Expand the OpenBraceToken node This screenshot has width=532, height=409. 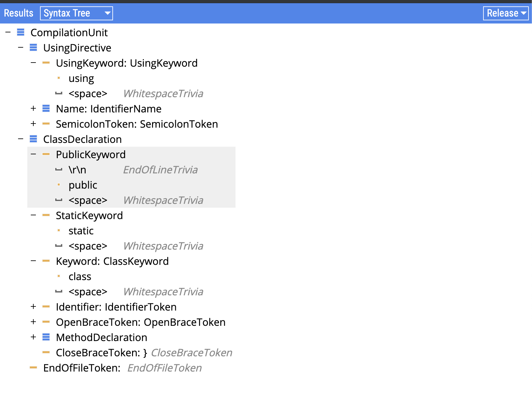(x=33, y=322)
